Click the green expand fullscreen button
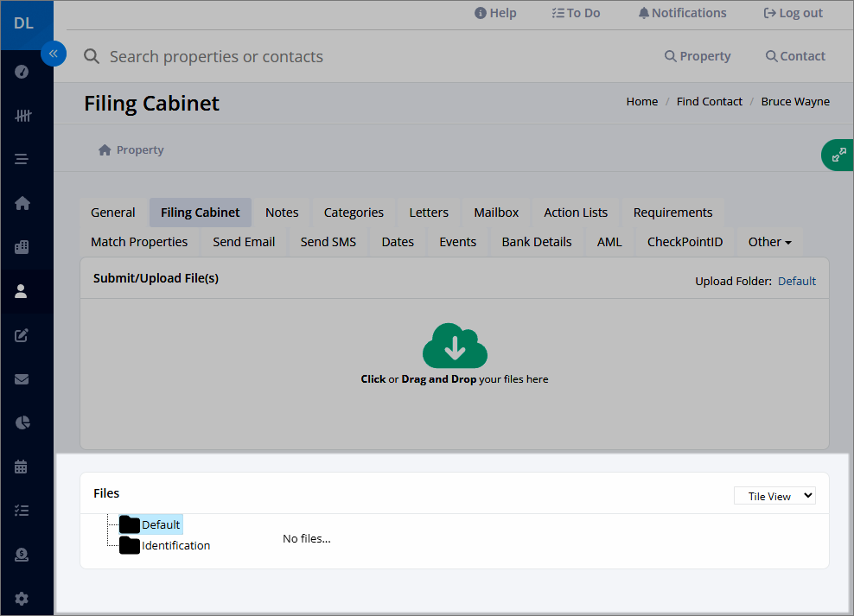 (838, 156)
